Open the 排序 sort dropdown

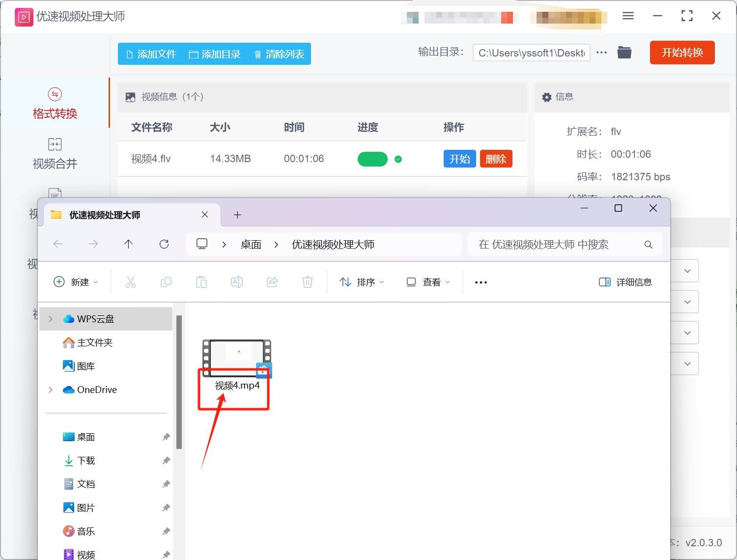(362, 282)
